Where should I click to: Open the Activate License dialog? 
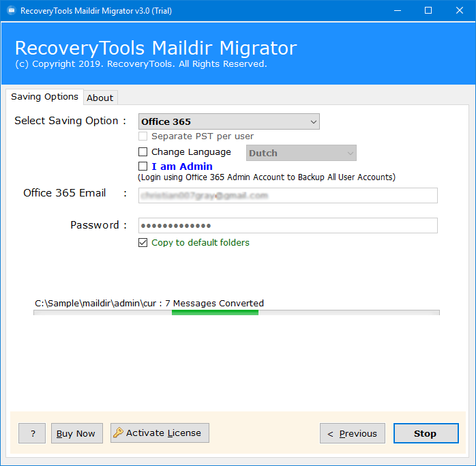(x=160, y=433)
